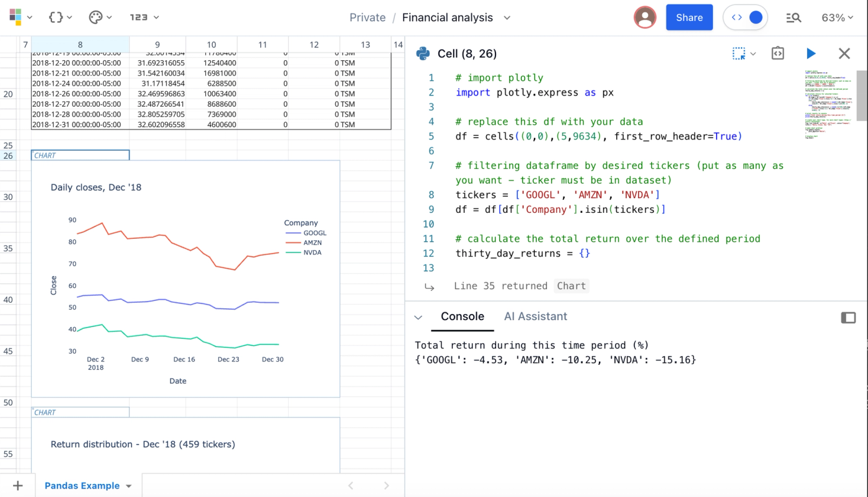Click the colored grid icon in toolbar

coord(17,16)
